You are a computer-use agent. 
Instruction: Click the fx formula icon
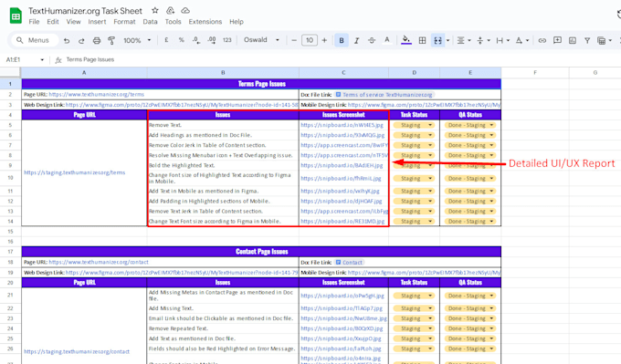coord(58,59)
